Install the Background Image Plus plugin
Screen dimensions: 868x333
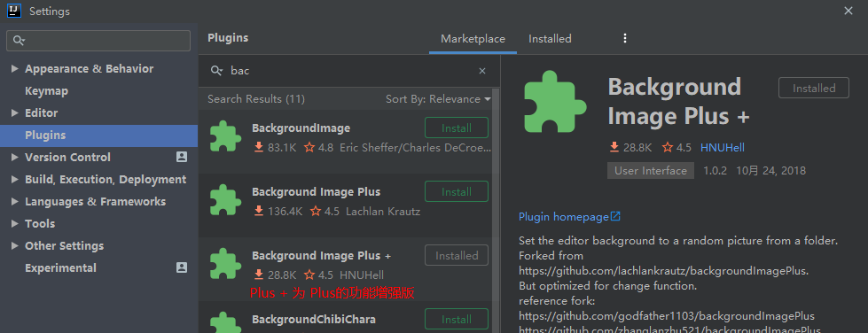click(457, 191)
